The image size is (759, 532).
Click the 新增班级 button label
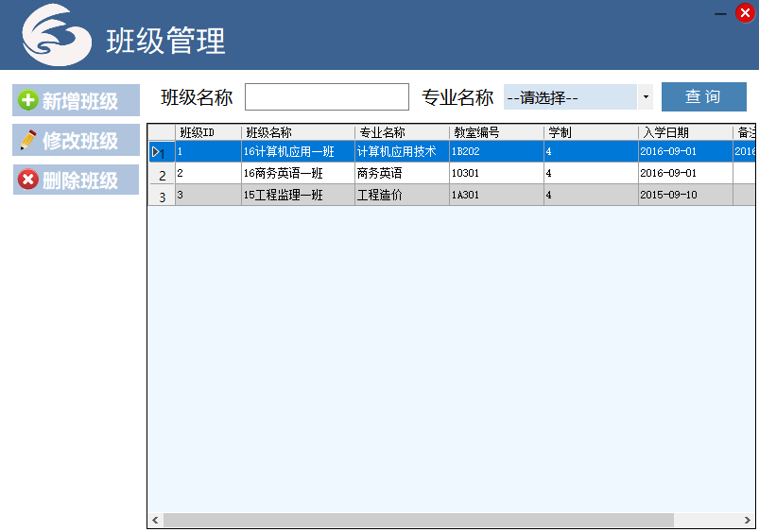point(79,101)
